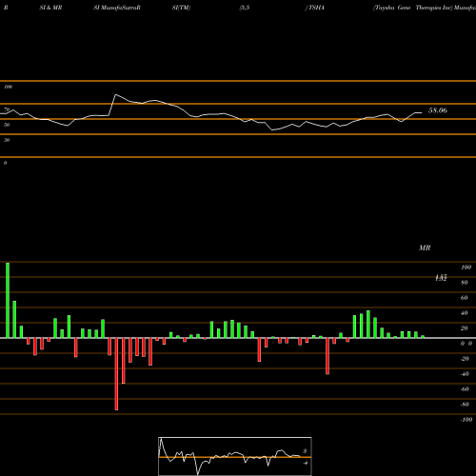This screenshot has height=476, width=476.
Task: Click the MR axis label 100
Action: click(466, 268)
